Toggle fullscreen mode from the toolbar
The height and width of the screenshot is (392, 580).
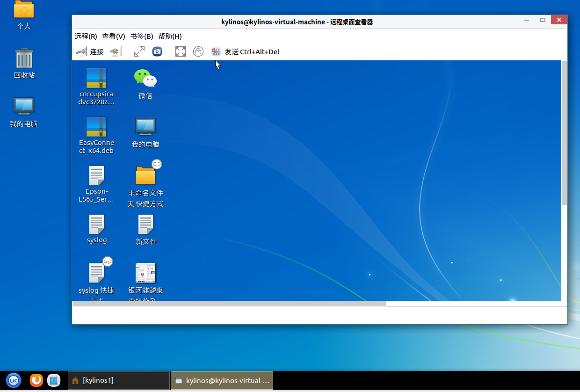[x=181, y=51]
